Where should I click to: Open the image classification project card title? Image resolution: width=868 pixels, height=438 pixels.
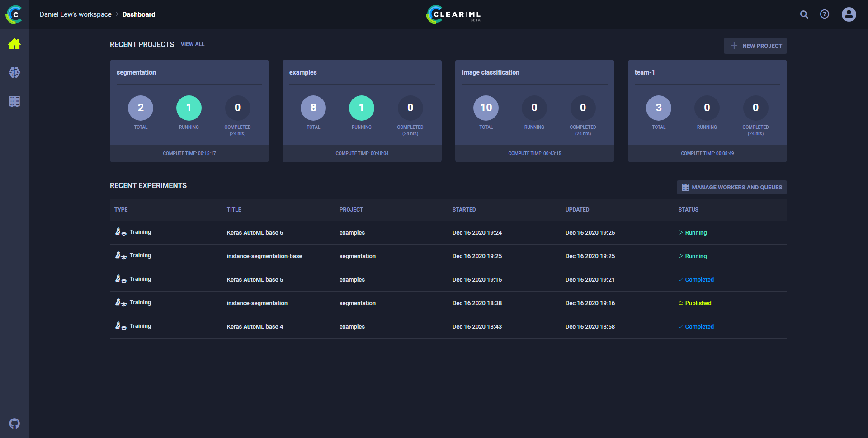tap(491, 72)
